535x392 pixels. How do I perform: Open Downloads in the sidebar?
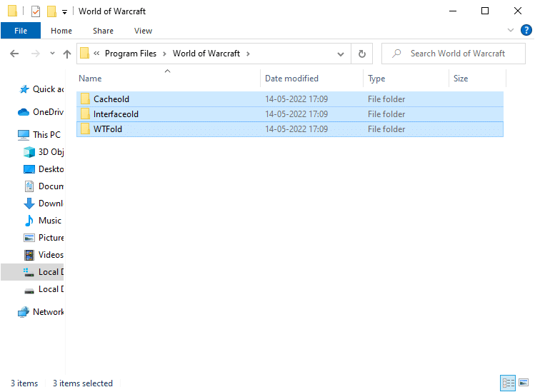(x=44, y=203)
